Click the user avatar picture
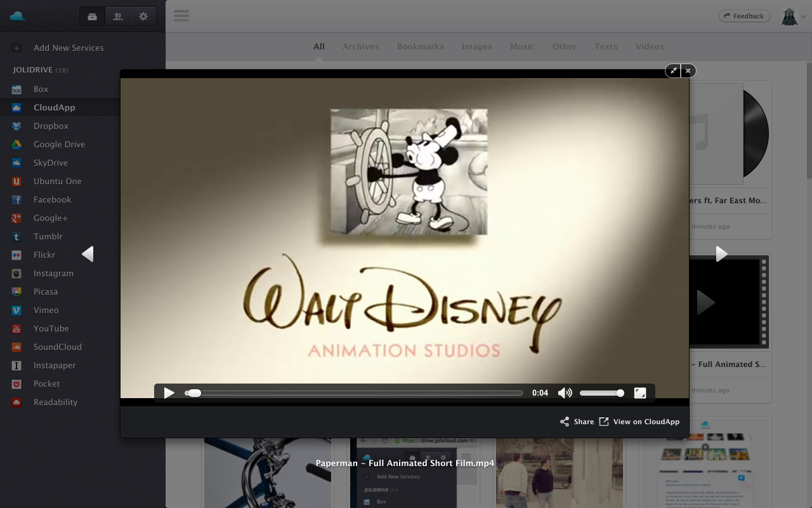This screenshot has width=812, height=508. [x=789, y=17]
